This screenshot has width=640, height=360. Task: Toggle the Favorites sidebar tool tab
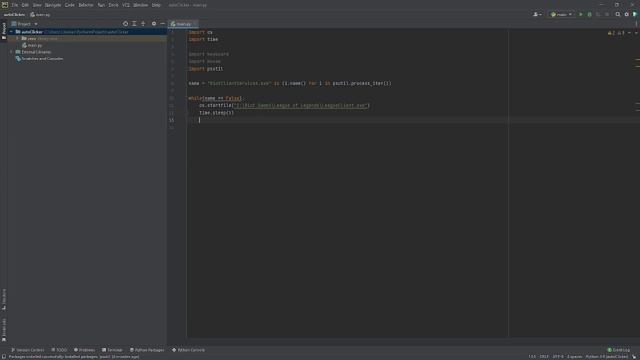[4, 330]
